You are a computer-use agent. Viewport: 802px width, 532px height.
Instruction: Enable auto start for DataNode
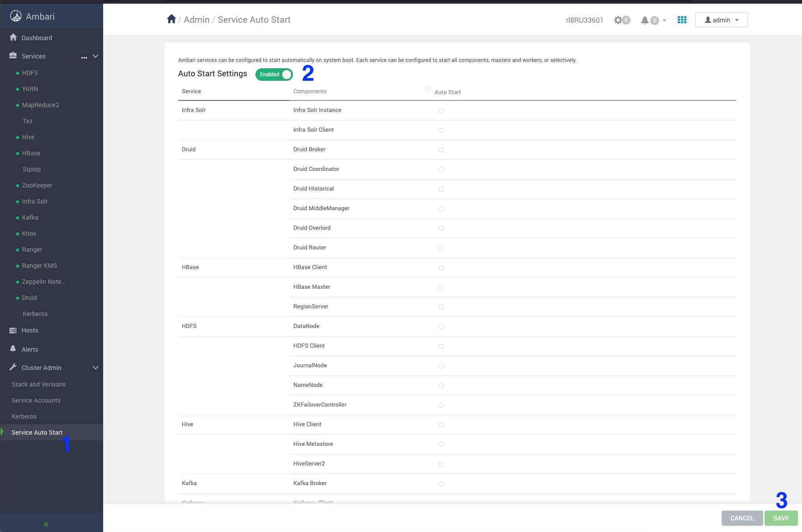(441, 327)
